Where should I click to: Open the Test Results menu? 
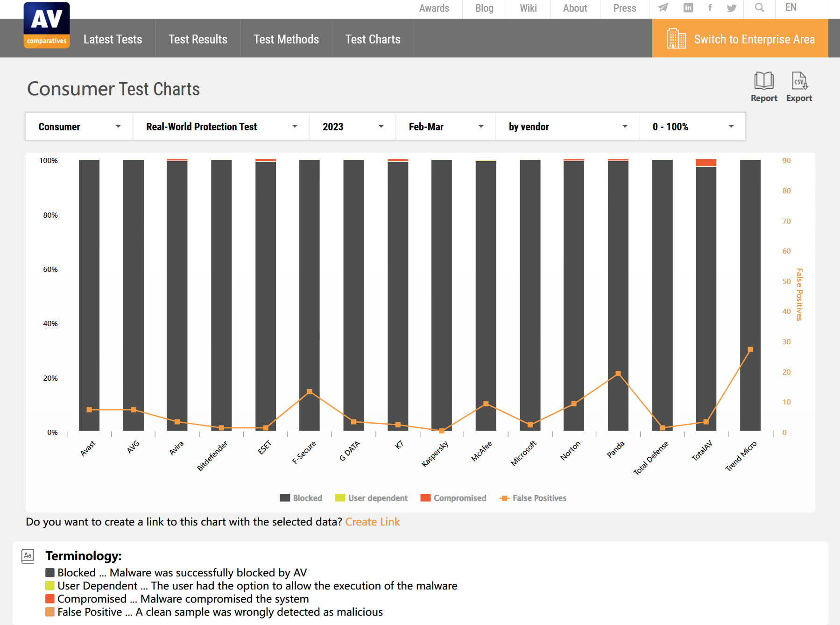point(198,39)
